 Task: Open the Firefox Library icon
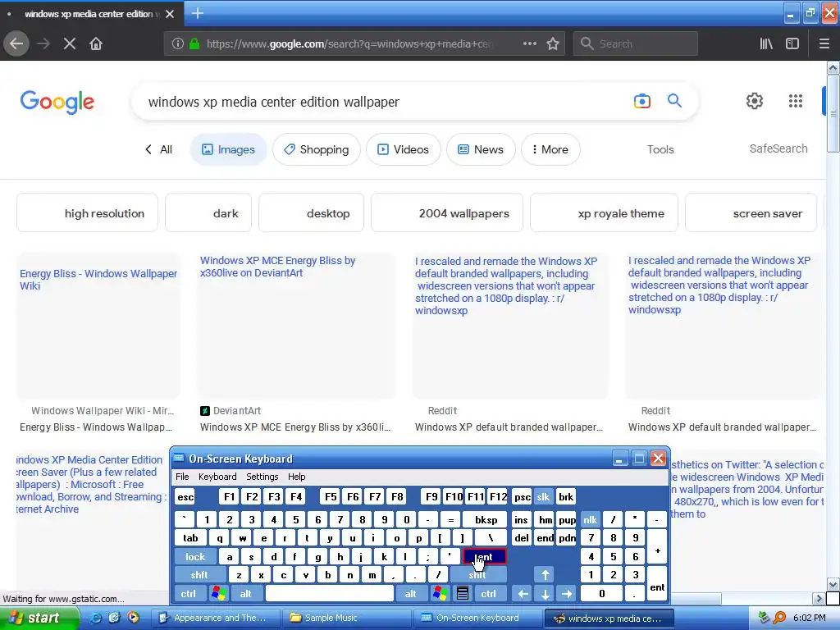[x=766, y=43]
